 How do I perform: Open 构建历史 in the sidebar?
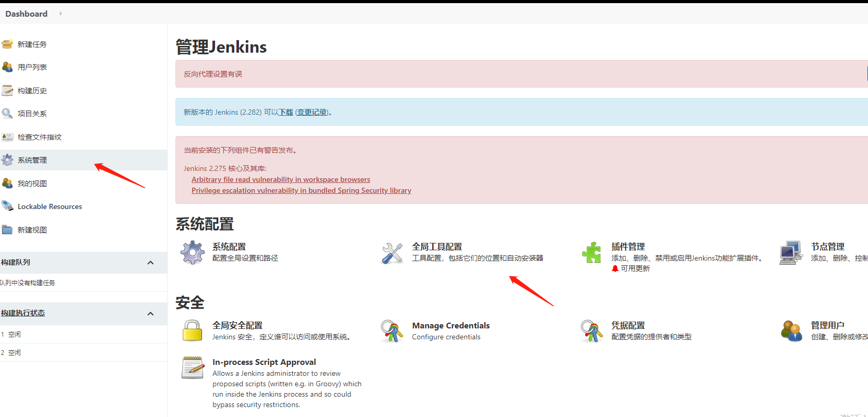(x=32, y=91)
